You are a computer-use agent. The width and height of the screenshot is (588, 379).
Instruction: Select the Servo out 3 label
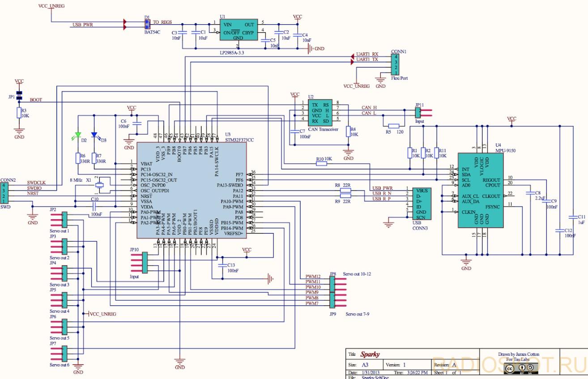[x=60, y=285]
